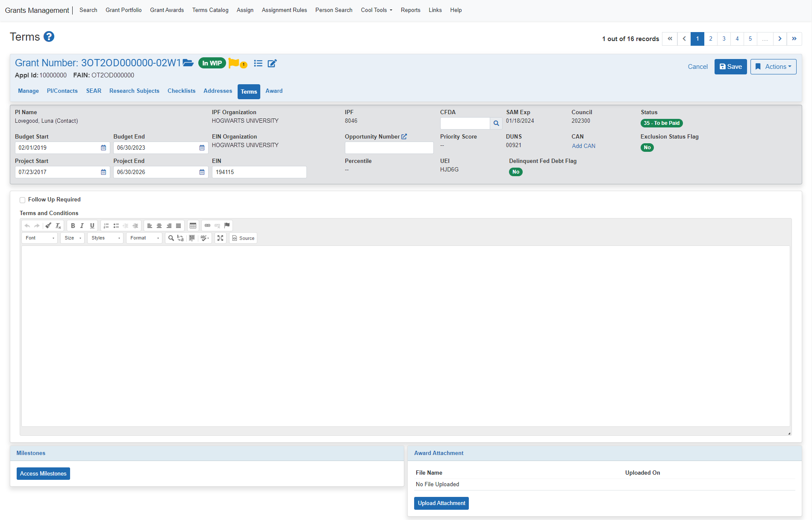The height and width of the screenshot is (520, 812).
Task: Insert a bulleted list
Action: [x=116, y=225]
